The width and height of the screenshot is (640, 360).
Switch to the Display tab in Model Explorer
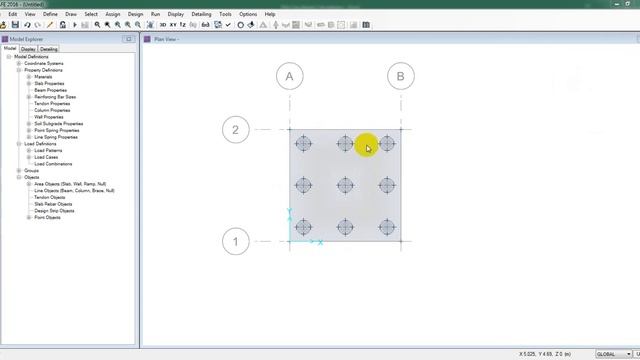(28, 49)
